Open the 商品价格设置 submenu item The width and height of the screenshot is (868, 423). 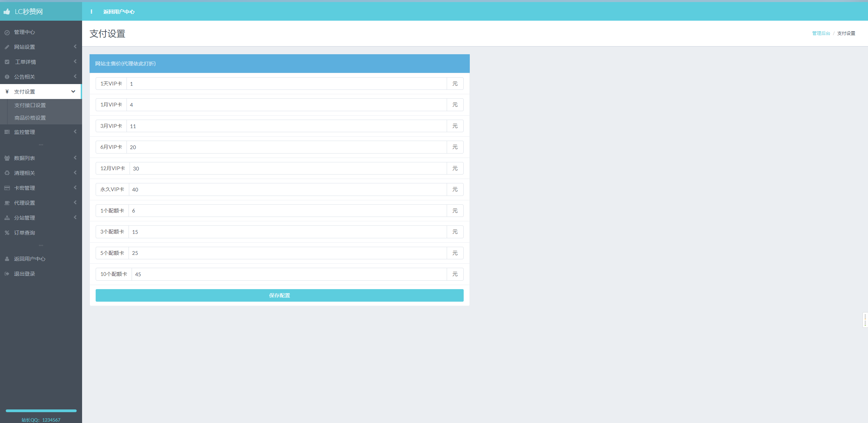tap(30, 118)
